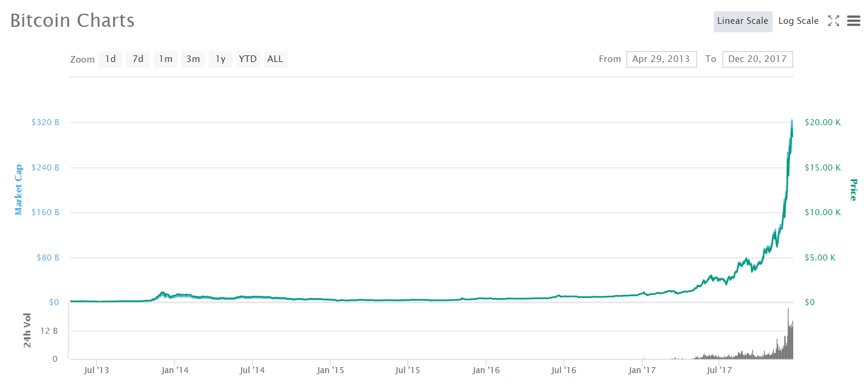Switch chart to Linear Scale
Viewport: 868px width, 385px height.
[x=742, y=21]
